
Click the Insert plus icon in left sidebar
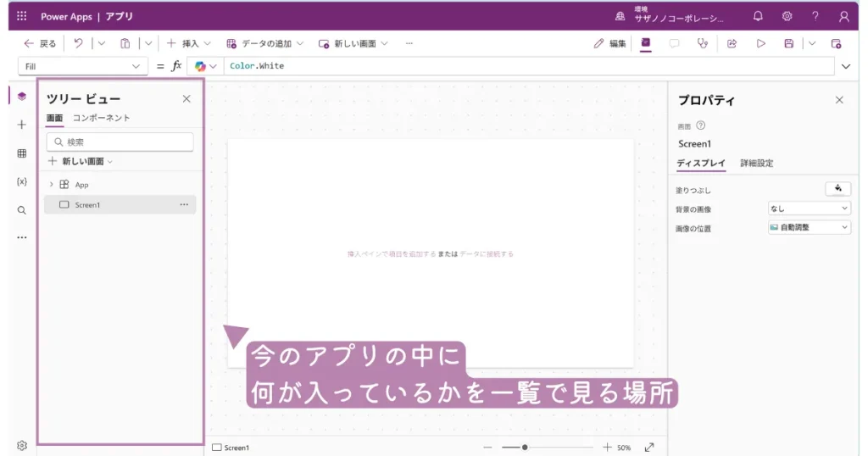click(x=22, y=125)
